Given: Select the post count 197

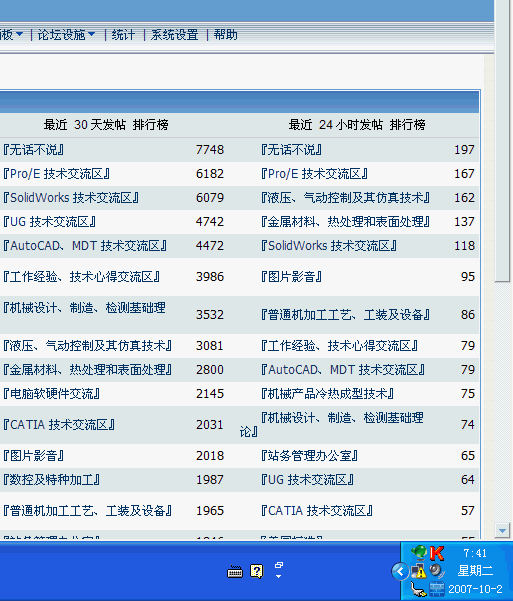Looking at the screenshot, I should pos(464,149).
